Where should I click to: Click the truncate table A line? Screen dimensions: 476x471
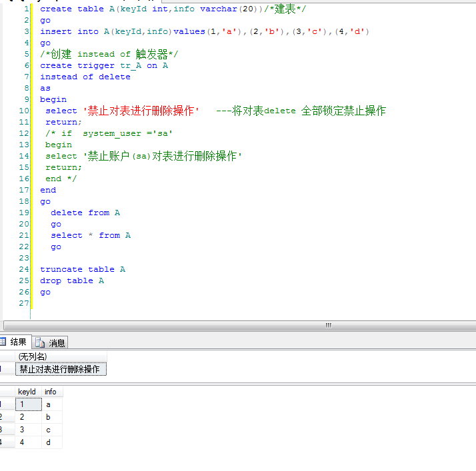point(83,269)
